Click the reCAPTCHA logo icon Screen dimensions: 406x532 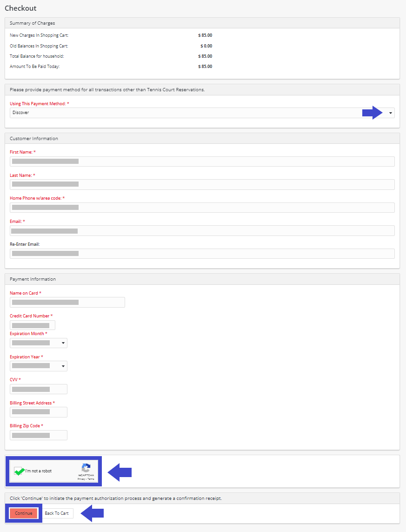[86, 468]
